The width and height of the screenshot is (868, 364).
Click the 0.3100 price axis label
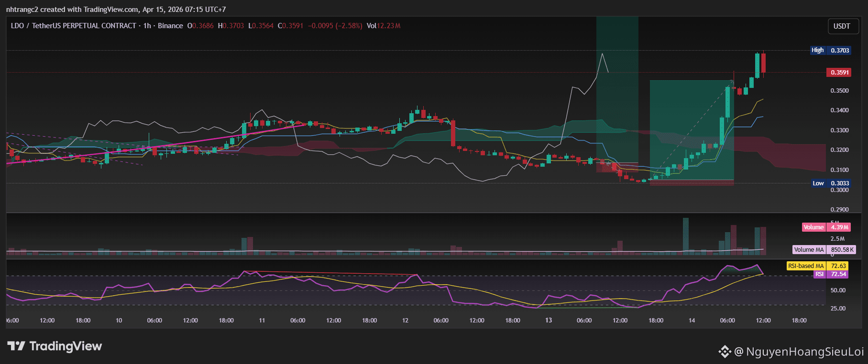(840, 170)
